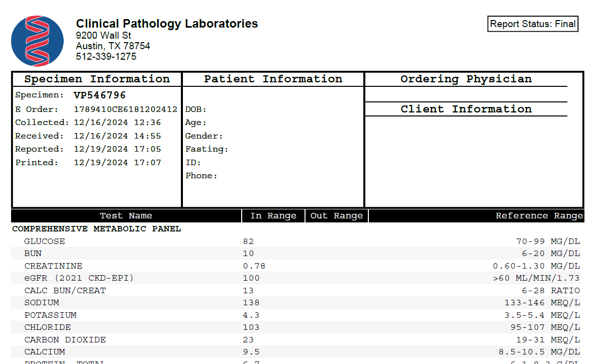
Task: Click the E Order number field
Action: coord(96,109)
